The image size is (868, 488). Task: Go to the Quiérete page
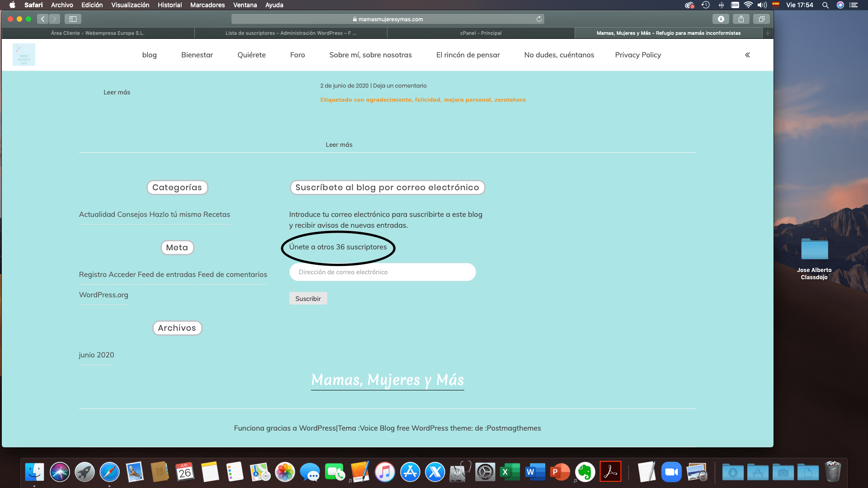click(251, 55)
